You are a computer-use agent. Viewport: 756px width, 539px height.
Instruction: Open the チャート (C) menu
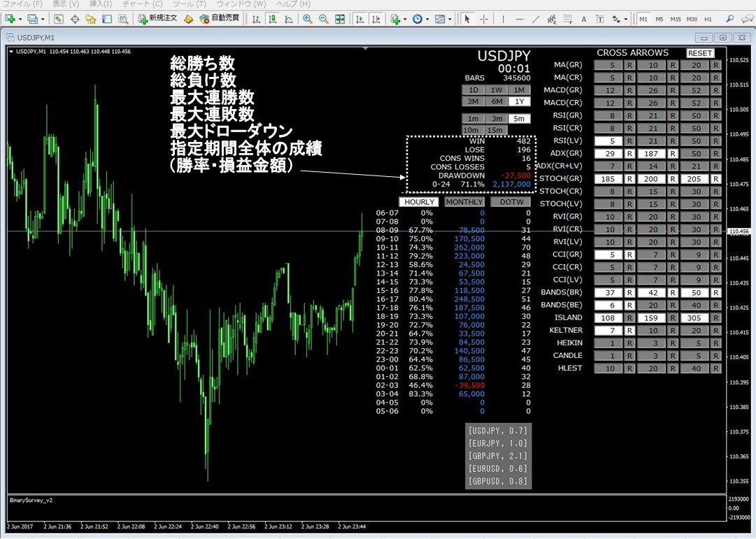(x=142, y=4)
